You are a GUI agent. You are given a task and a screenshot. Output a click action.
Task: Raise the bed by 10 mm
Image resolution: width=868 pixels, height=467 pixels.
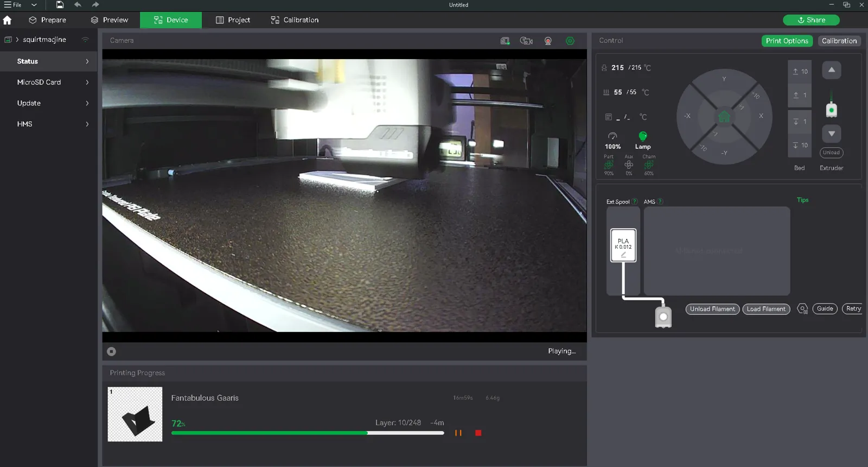coord(800,72)
